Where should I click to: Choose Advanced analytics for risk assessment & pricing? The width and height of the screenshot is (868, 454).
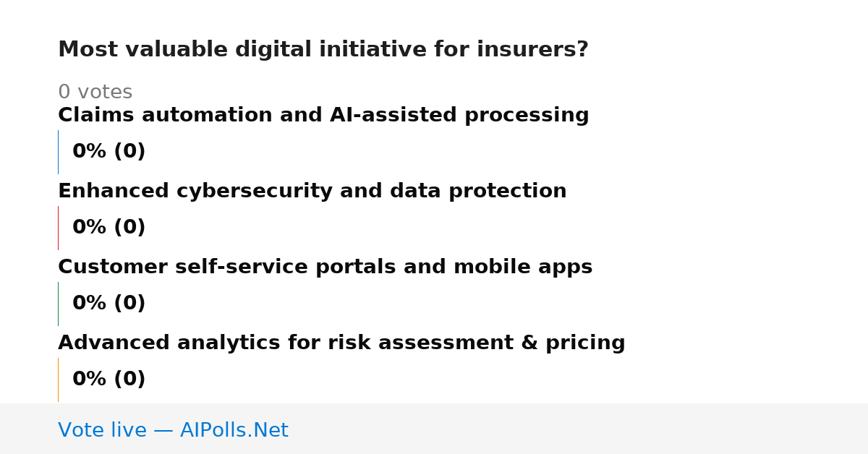[x=341, y=343]
